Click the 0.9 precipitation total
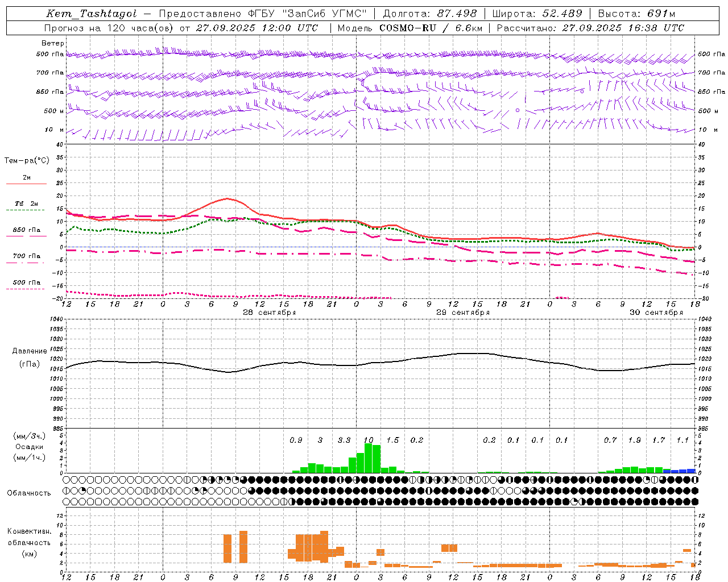Screen dimensions: 728x582 (296, 440)
